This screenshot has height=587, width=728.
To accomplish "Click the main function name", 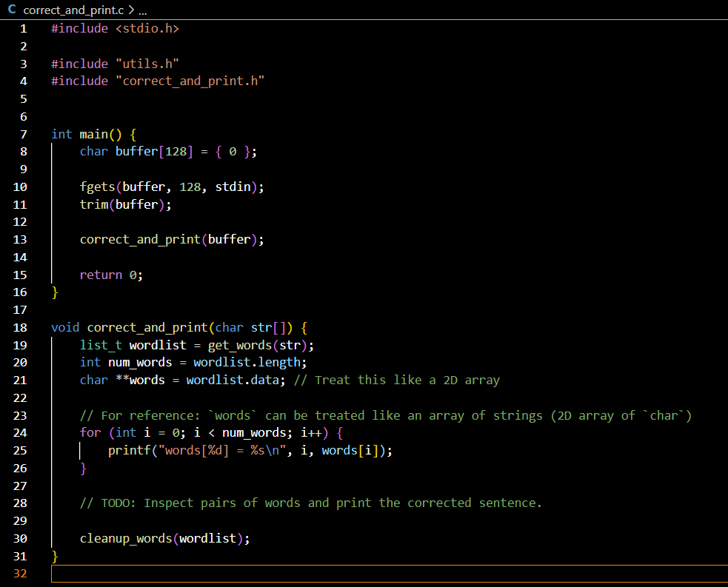I will [93, 134].
